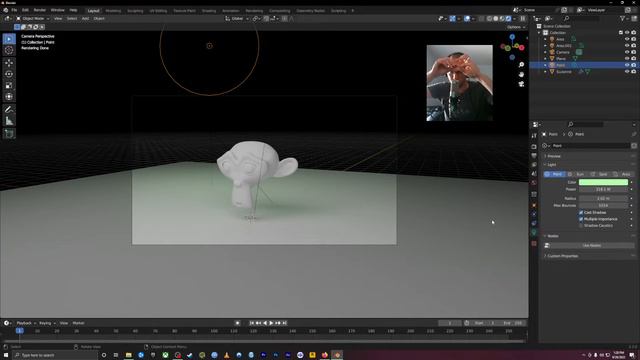This screenshot has height=360, width=640.
Task: Activate the Cursor tool
Action: coord(9,50)
